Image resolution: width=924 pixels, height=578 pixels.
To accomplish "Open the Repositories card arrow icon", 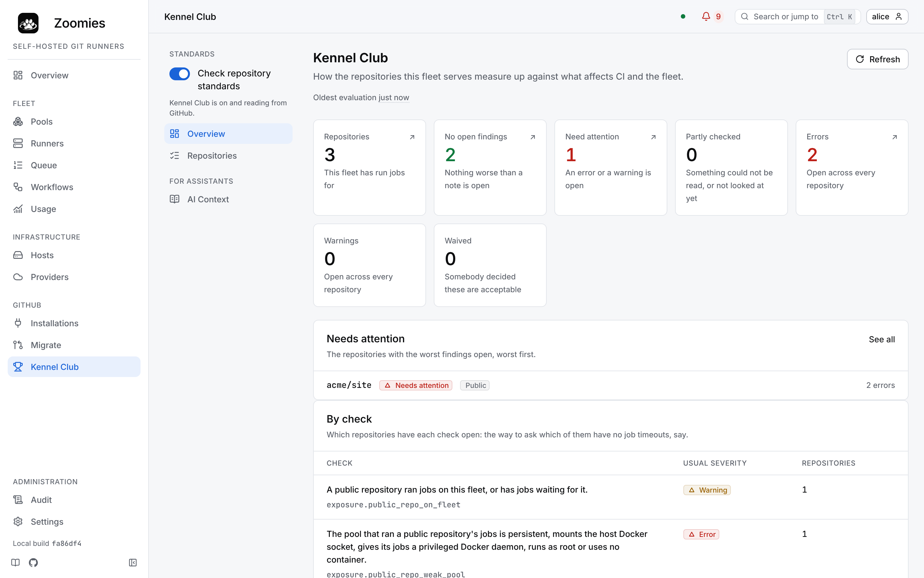I will (x=412, y=137).
